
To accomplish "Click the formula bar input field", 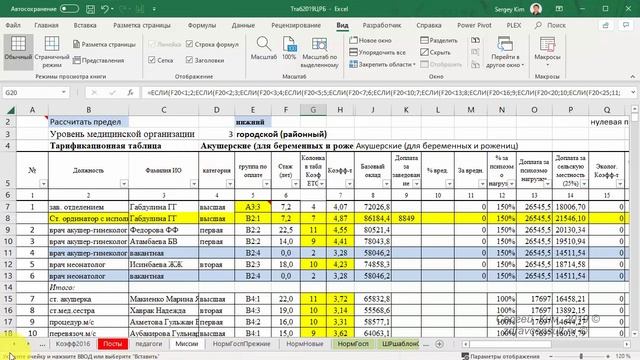I will [x=384, y=93].
